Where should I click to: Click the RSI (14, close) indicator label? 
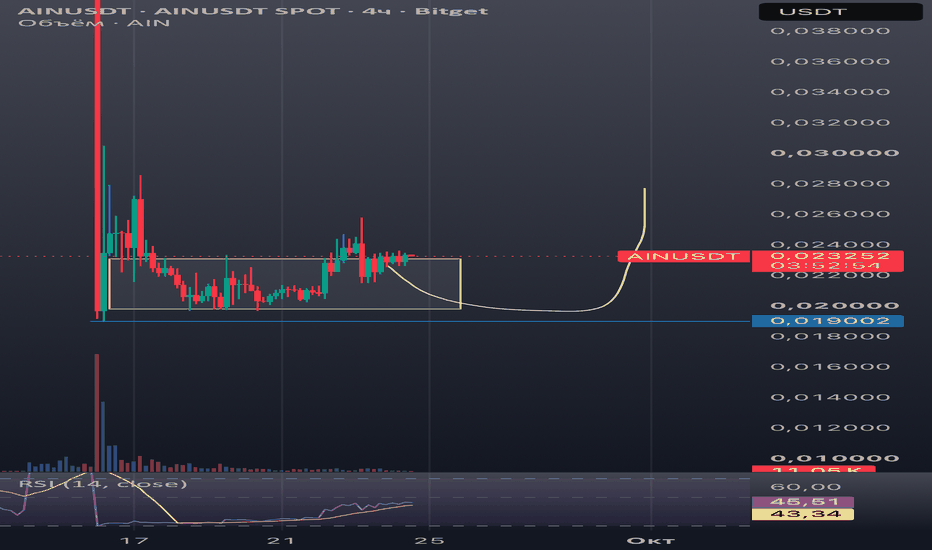coord(103,484)
